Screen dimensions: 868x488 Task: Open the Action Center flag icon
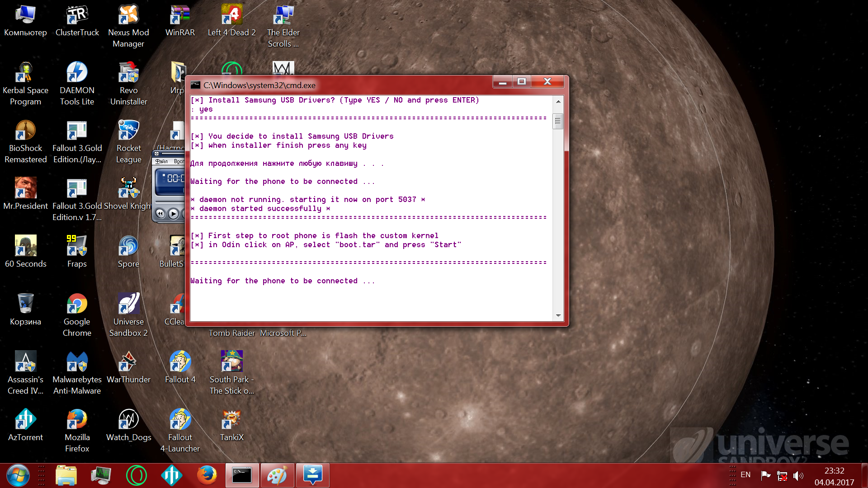tap(766, 475)
